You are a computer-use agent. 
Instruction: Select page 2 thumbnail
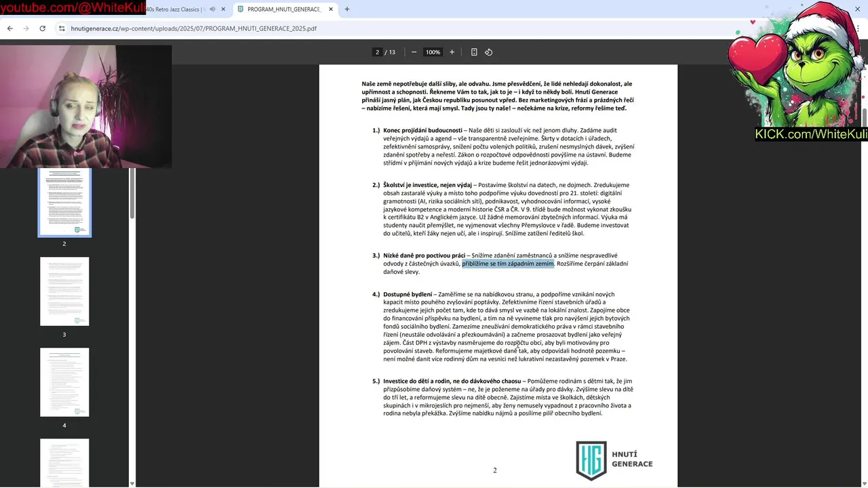[64, 202]
